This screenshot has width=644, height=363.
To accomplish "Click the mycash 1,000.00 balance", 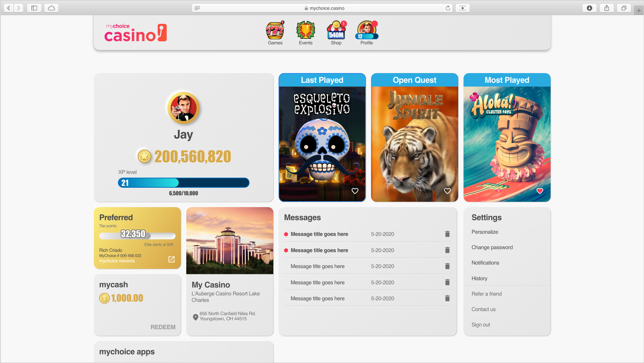I will pos(127,298).
